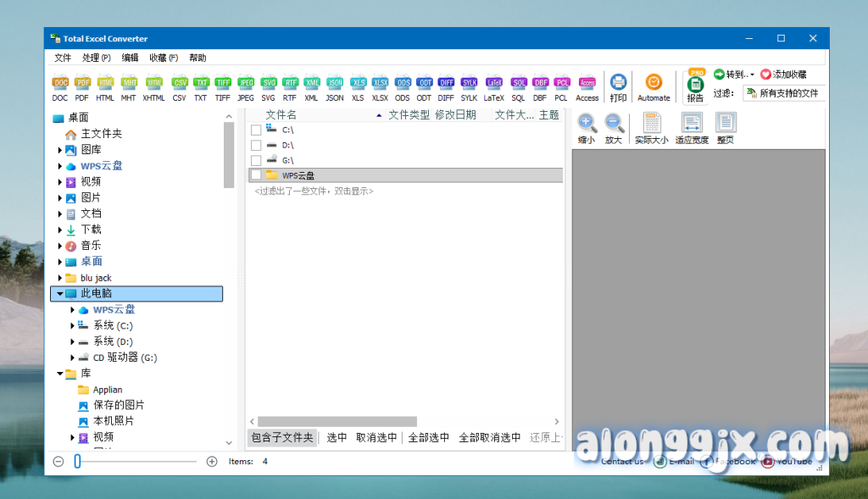Click the 全部选中 button
The image size is (868, 499).
(x=428, y=438)
